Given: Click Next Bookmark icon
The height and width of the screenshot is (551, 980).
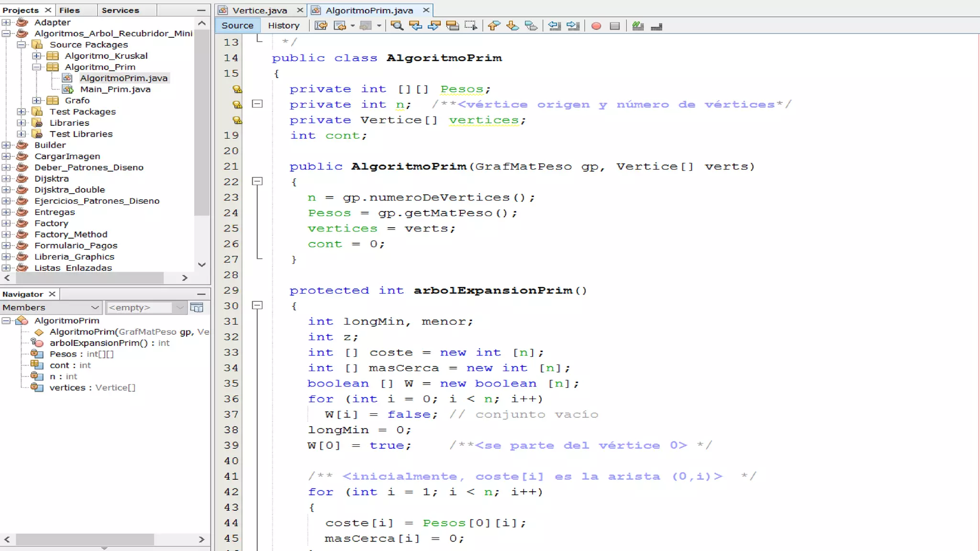Looking at the screenshot, I should click(512, 26).
